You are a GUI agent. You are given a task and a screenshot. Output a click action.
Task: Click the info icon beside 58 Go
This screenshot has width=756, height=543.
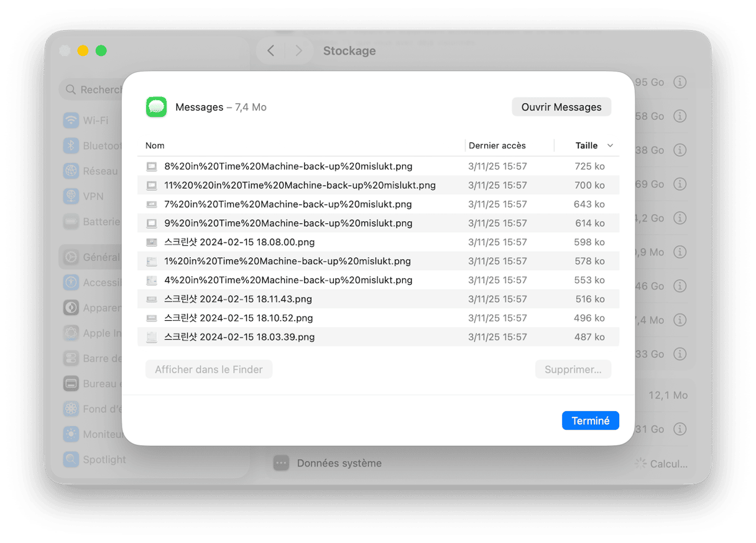coord(680,116)
